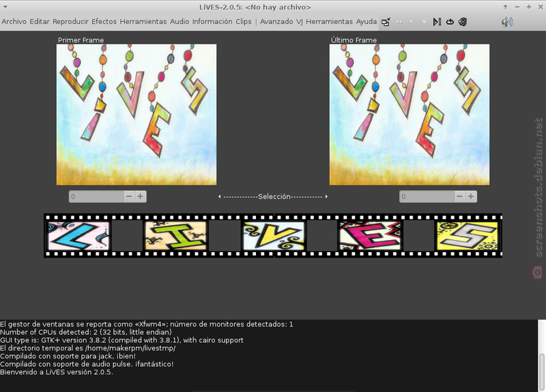The height and width of the screenshot is (392, 546).
Task: Open the Avanzado menu
Action: tap(276, 22)
